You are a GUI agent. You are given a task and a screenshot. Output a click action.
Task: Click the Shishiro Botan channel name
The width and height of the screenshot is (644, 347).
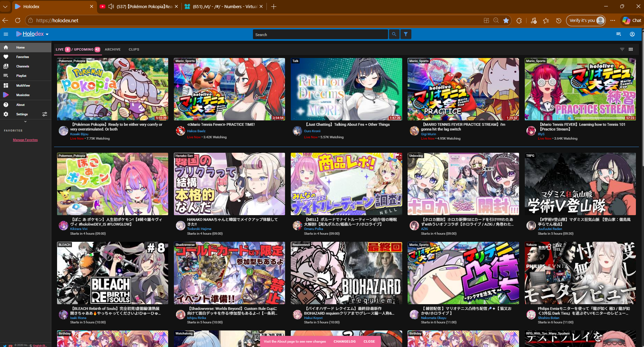tap(548, 318)
